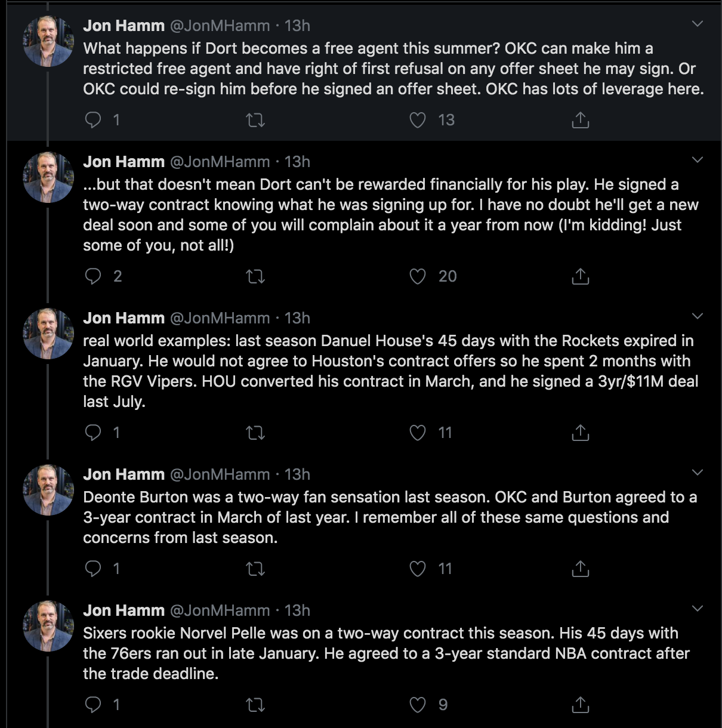Screen dimensions: 722x728
Task: Like the tweet with 13 likes
Action: (x=418, y=120)
